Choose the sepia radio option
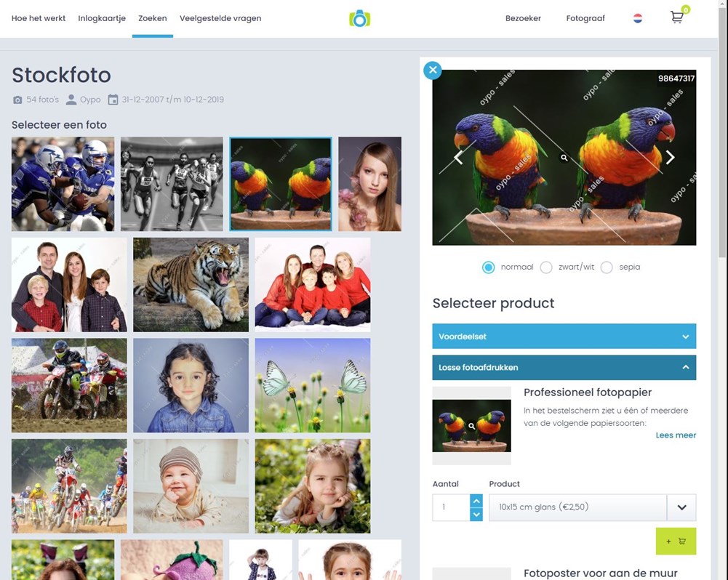This screenshot has width=728, height=580. point(607,267)
